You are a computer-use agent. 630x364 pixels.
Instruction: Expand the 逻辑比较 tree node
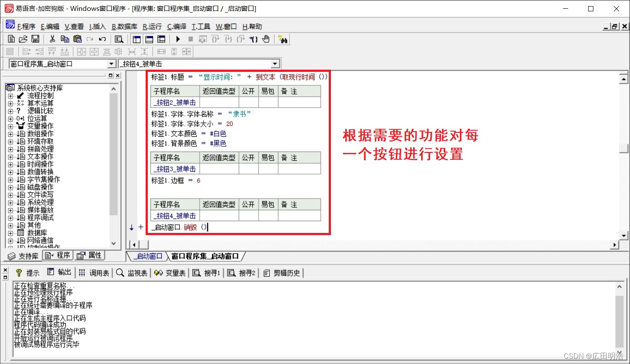(x=10, y=111)
